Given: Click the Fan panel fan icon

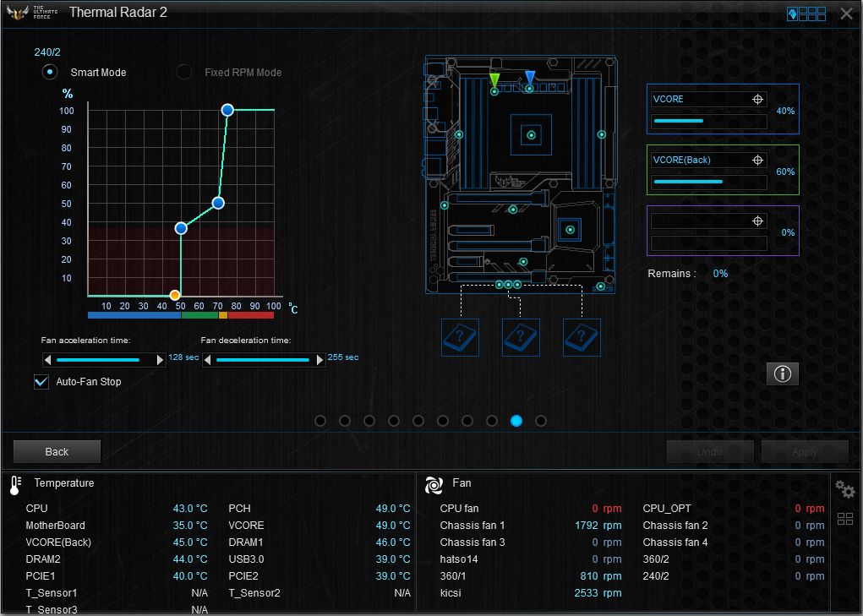Looking at the screenshot, I should (x=434, y=485).
